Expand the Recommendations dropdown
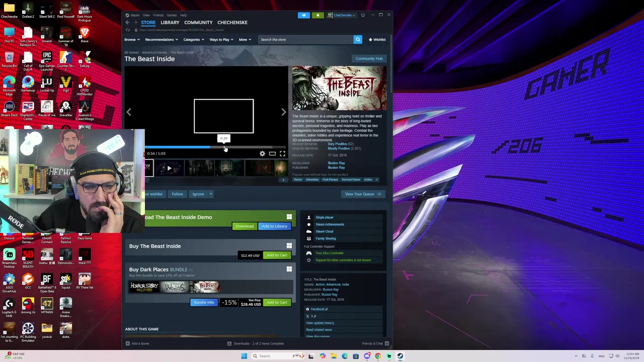Image resolution: width=644 pixels, height=362 pixels. (161, 39)
